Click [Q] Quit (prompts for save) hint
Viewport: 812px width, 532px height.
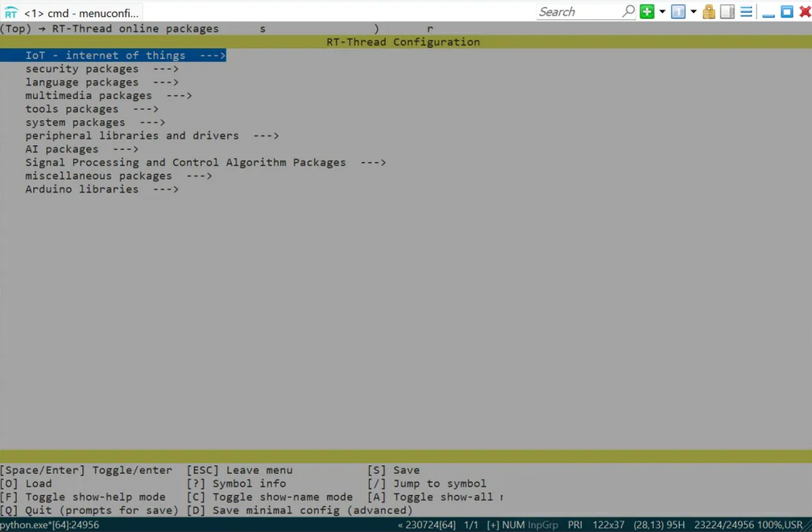point(89,511)
